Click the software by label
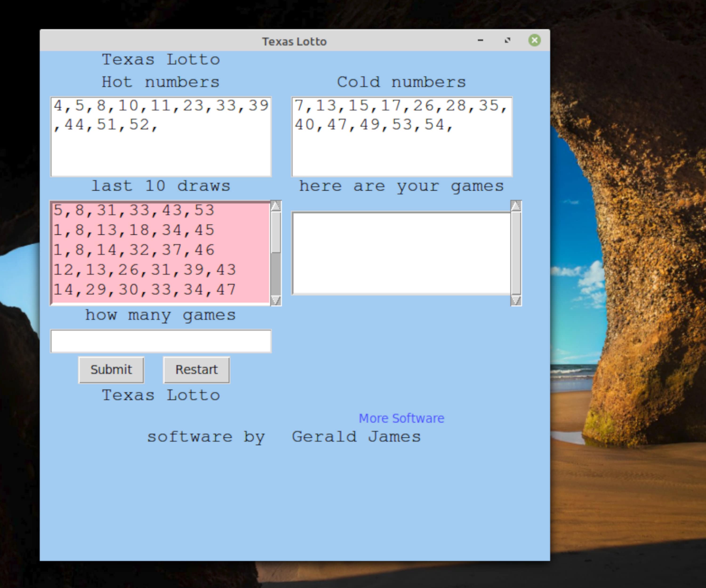The height and width of the screenshot is (588, 706). pyautogui.click(x=206, y=437)
